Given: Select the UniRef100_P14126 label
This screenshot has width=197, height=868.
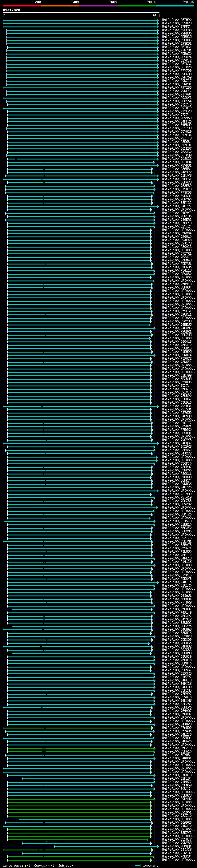Looking at the screenshot, I should point(177,562).
